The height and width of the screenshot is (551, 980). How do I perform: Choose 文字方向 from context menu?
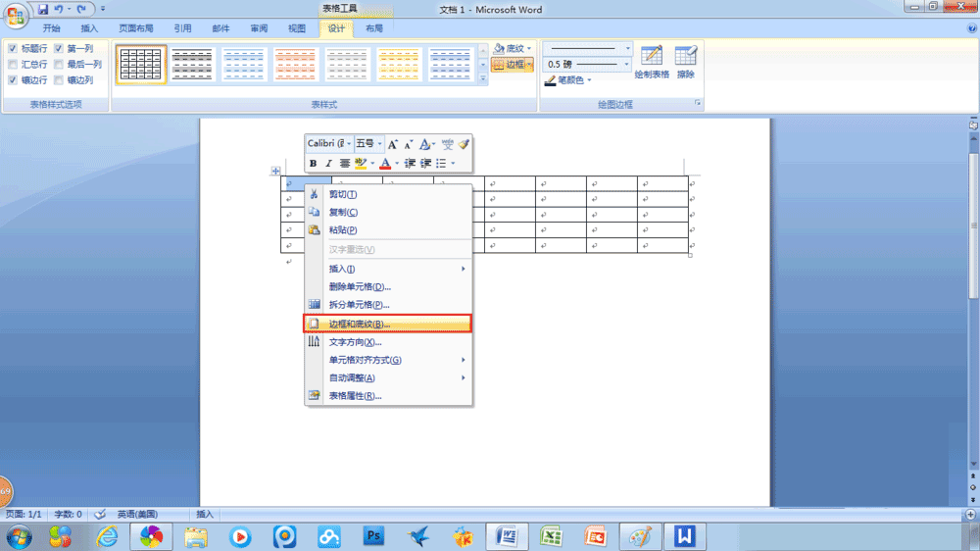[387, 342]
